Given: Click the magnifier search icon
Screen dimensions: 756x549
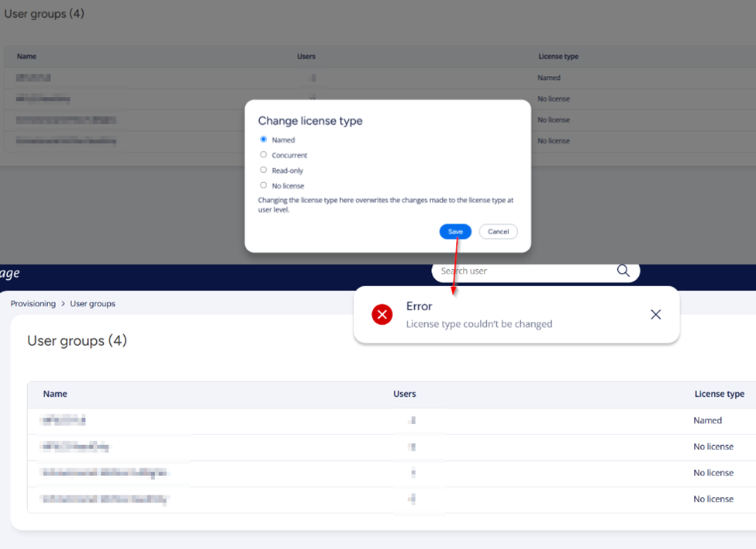Looking at the screenshot, I should point(623,271).
